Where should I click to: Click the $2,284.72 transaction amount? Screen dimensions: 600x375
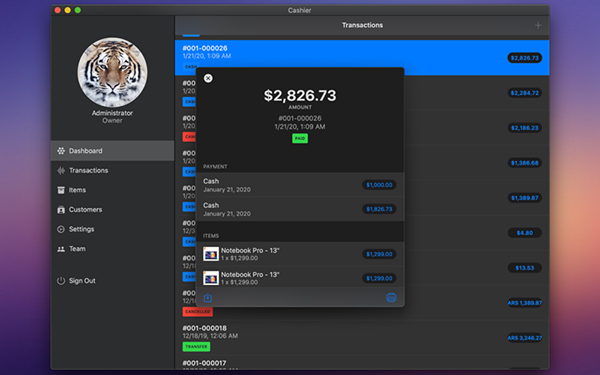[525, 93]
